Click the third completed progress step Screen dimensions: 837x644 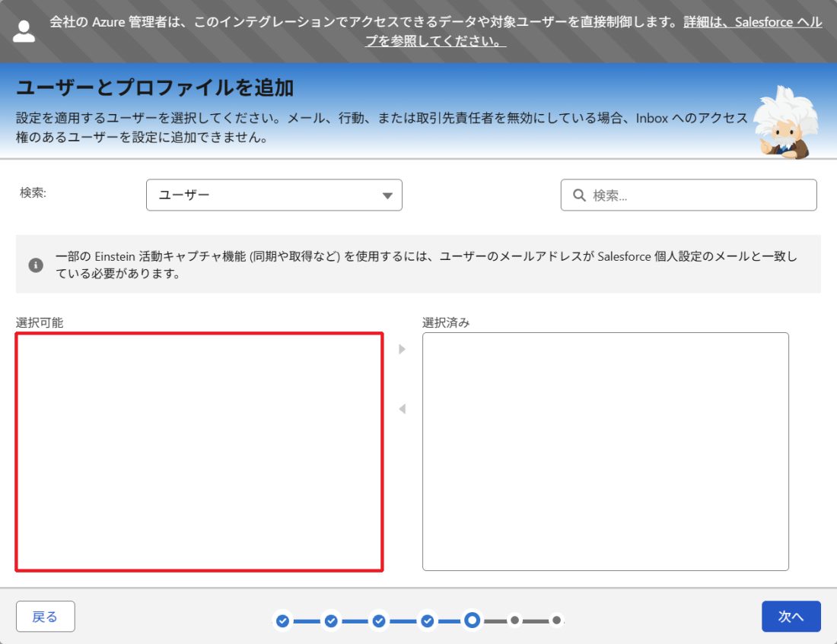(x=379, y=620)
